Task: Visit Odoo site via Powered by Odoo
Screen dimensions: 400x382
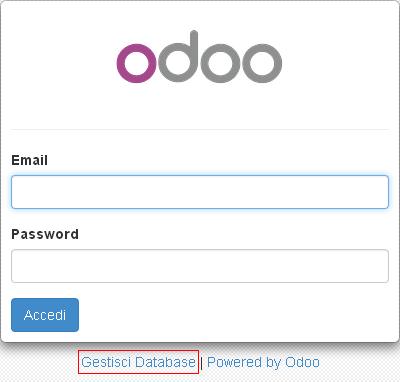Action: (x=263, y=362)
